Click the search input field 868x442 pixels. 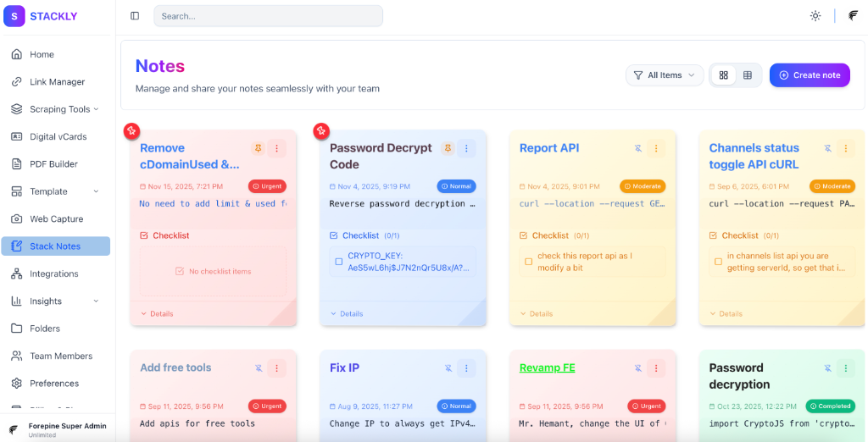point(268,16)
